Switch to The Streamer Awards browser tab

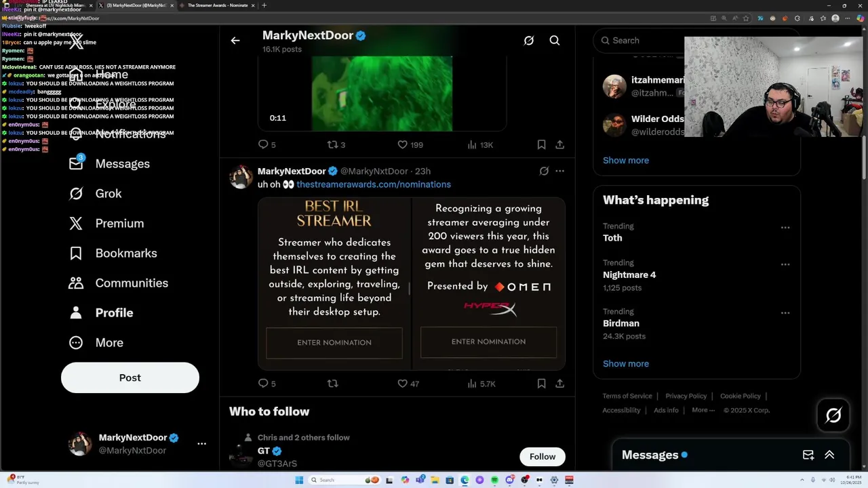point(216,5)
